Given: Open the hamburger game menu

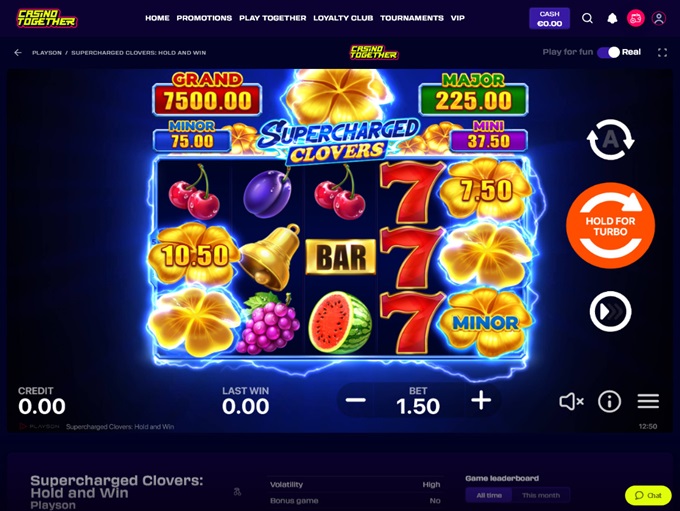Looking at the screenshot, I should (648, 401).
